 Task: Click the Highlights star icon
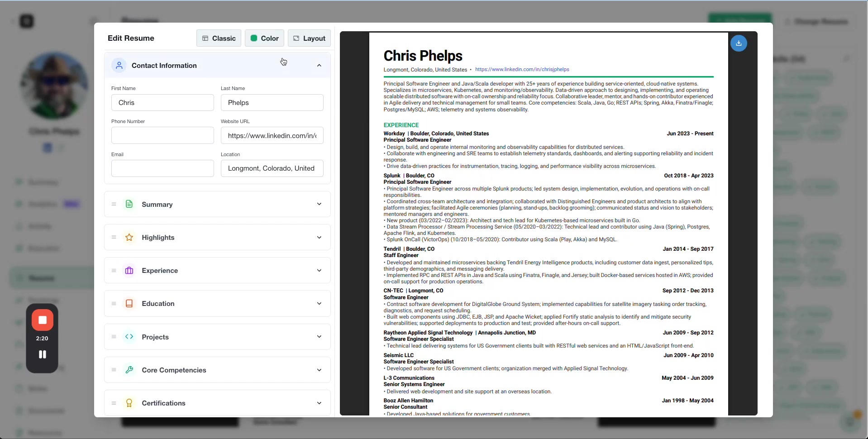129,237
